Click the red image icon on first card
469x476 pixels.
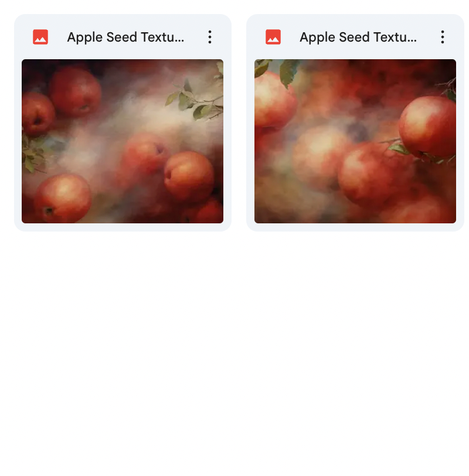tap(40, 37)
